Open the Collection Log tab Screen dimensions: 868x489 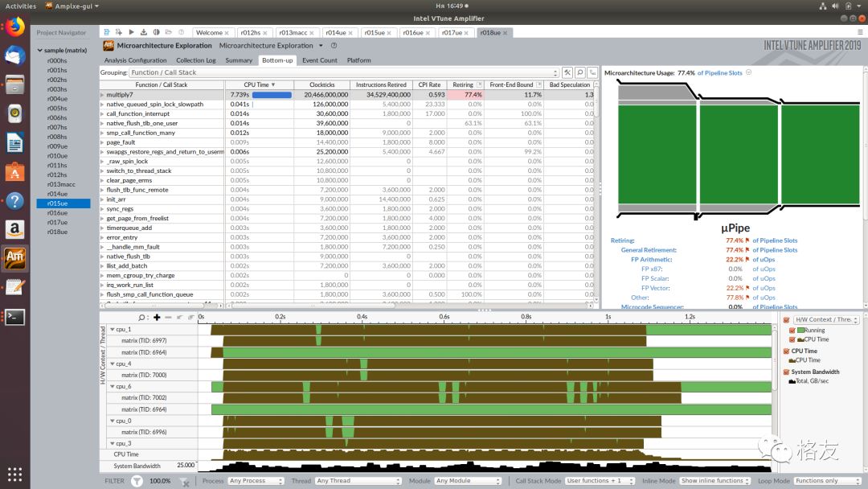[196, 60]
